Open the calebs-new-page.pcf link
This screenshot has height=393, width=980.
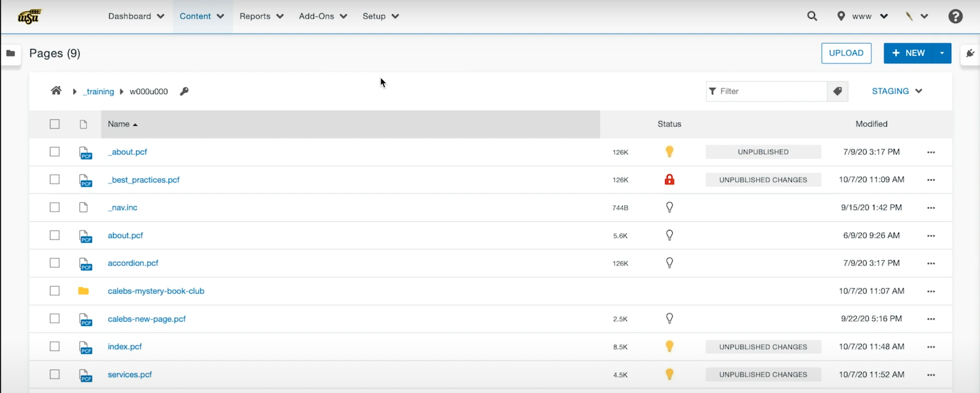146,319
